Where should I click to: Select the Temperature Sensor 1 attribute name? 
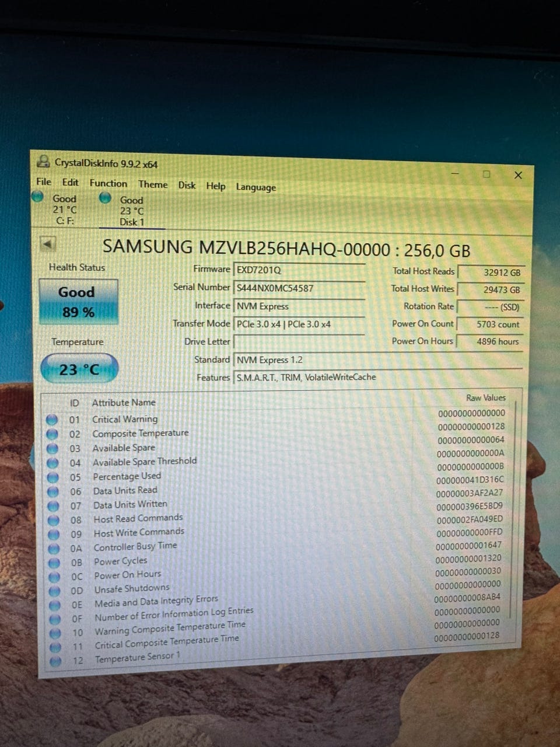[138, 657]
